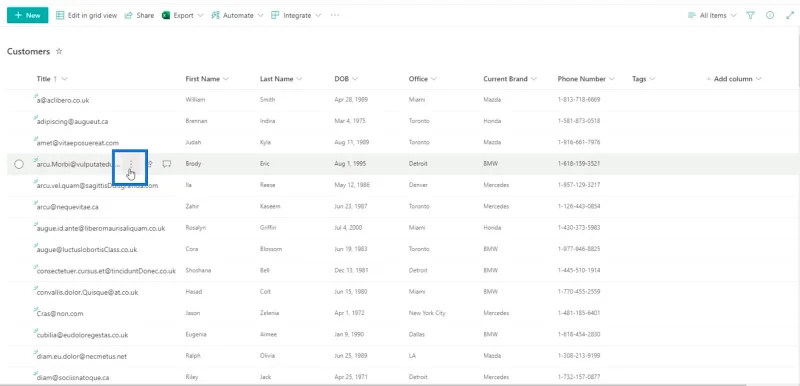
Task: Click Add column header
Action: pos(734,79)
